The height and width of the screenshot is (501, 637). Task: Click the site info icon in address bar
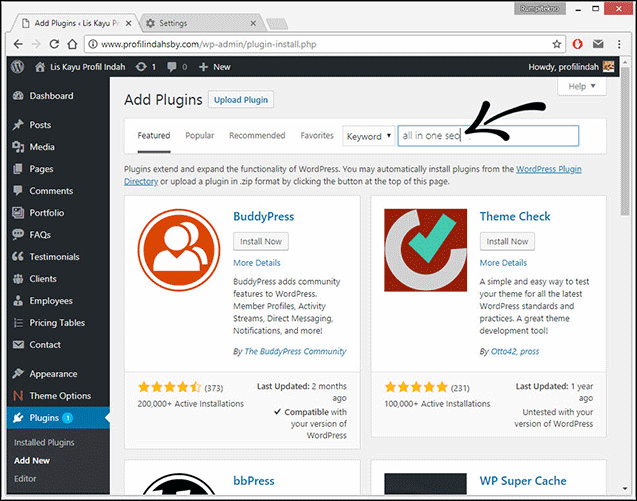93,44
